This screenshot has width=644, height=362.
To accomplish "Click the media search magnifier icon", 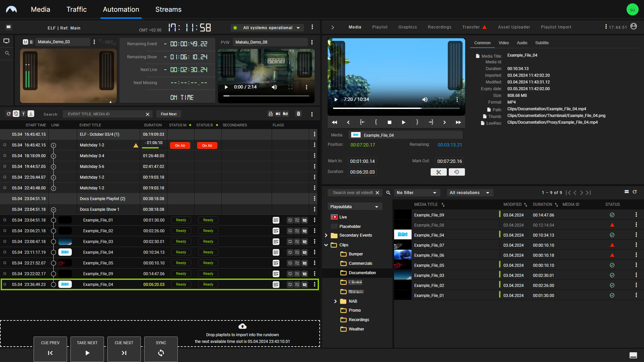I will click(388, 193).
